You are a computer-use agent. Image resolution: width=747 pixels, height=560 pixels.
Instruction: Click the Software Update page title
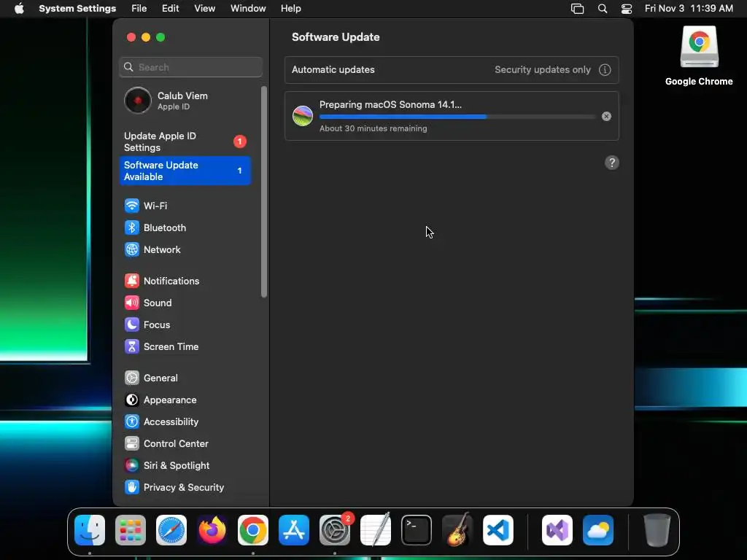[x=336, y=37]
